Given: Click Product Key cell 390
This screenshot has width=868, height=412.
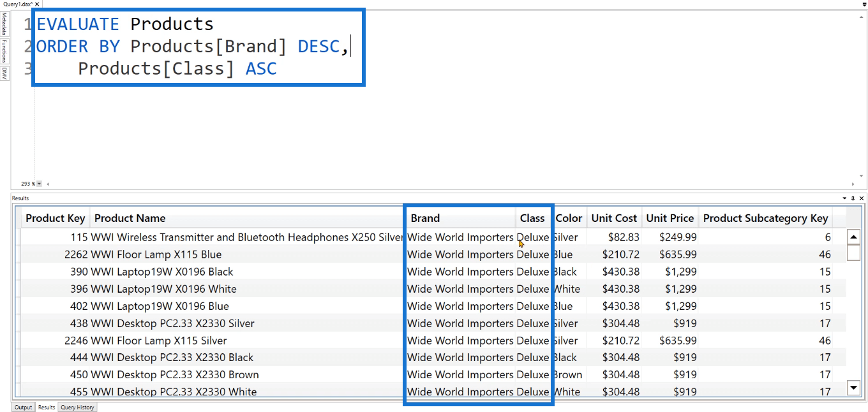Looking at the screenshot, I should [56, 272].
